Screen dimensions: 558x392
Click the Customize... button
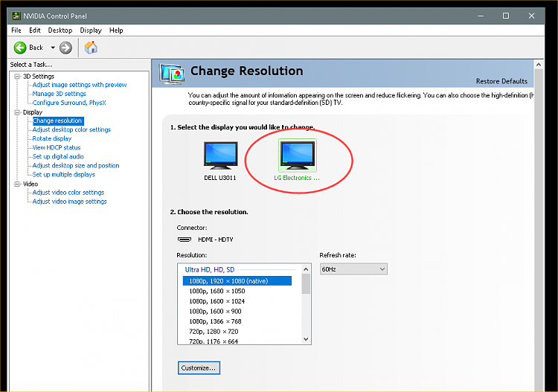coord(199,367)
